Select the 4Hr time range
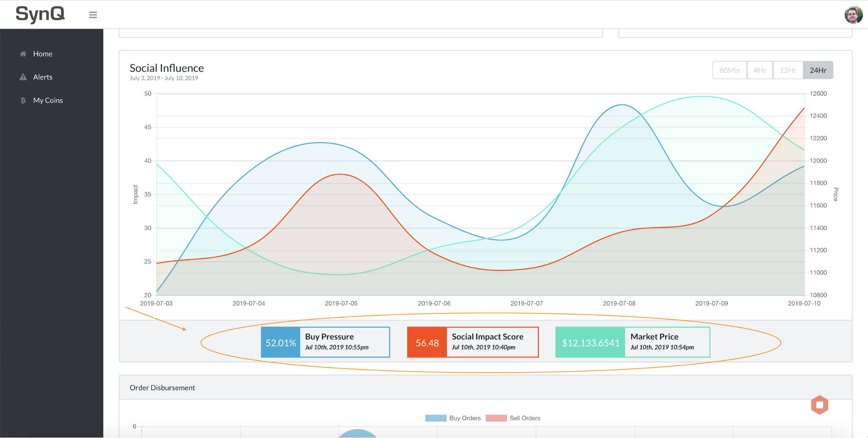 pos(759,70)
